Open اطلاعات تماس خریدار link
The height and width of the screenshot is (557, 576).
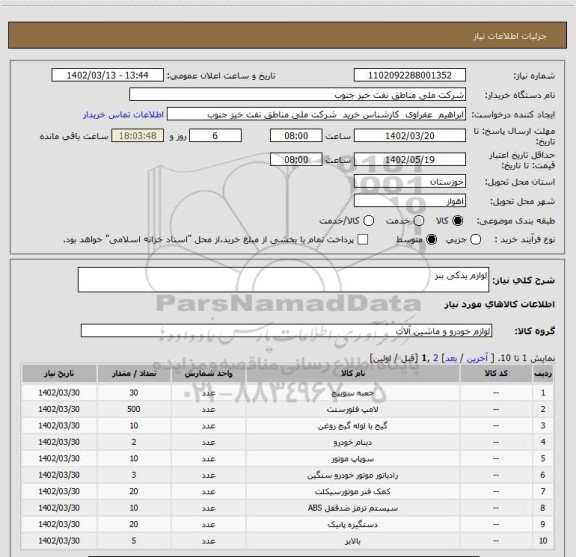pyautogui.click(x=123, y=115)
